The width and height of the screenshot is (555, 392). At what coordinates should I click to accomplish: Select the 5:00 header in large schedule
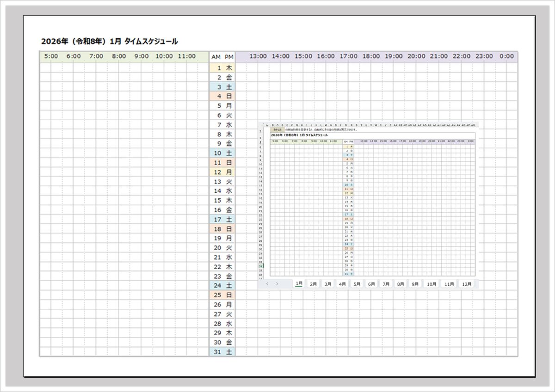(51, 56)
